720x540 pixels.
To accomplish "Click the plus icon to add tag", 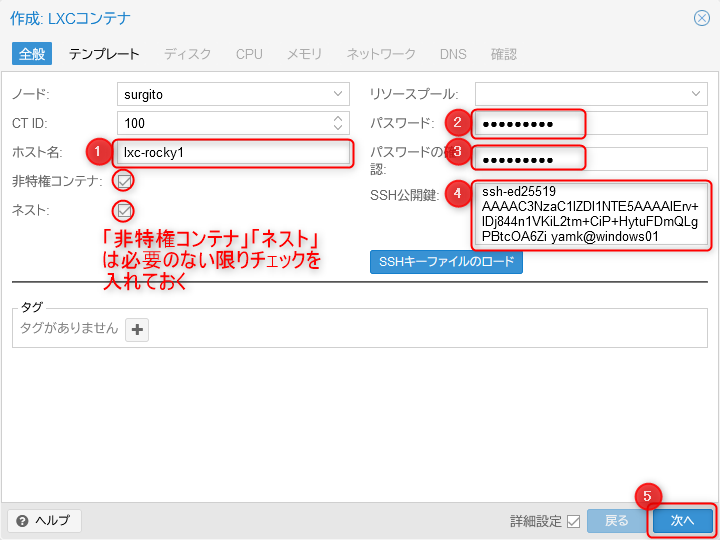I will (x=137, y=329).
